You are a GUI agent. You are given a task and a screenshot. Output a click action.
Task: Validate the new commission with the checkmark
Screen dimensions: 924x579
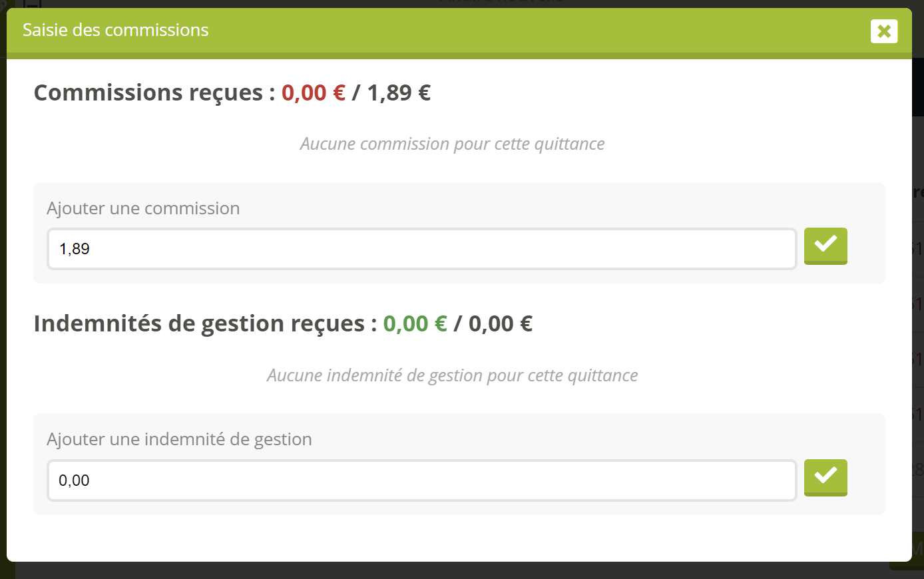point(825,246)
